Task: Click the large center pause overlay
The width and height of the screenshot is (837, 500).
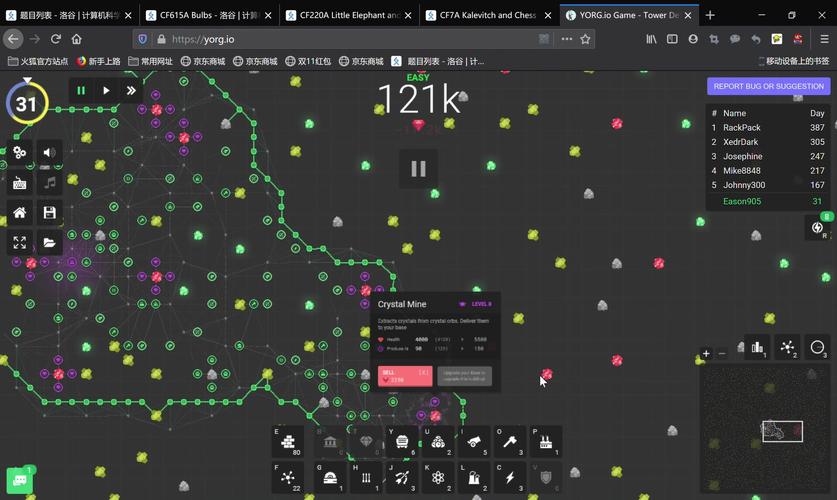Action: 418,169
